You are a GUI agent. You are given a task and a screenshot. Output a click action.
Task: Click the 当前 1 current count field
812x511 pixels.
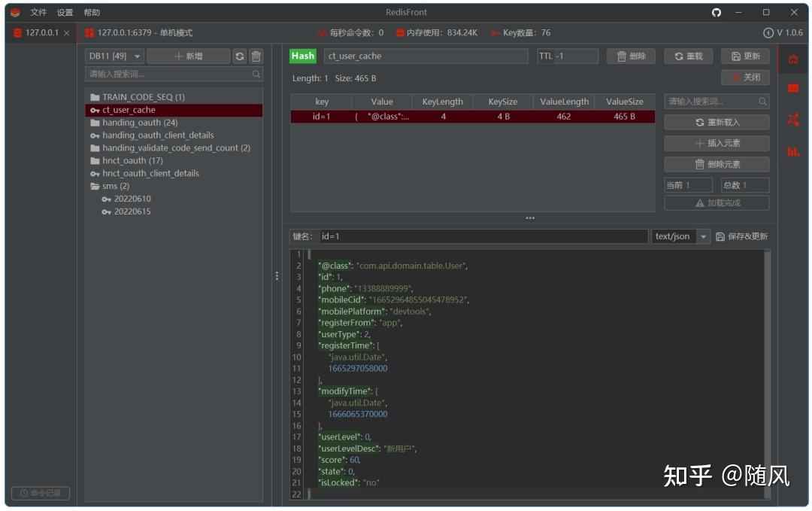688,185
